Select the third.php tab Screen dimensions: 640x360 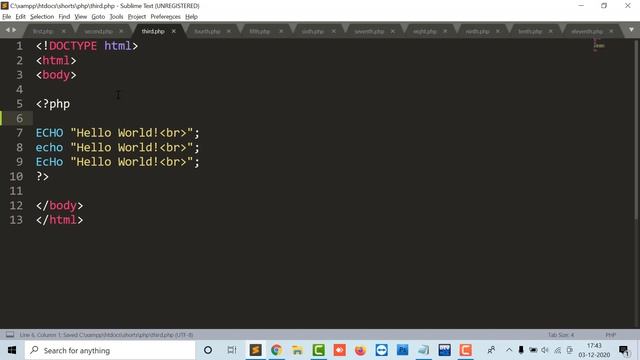[x=153, y=31]
